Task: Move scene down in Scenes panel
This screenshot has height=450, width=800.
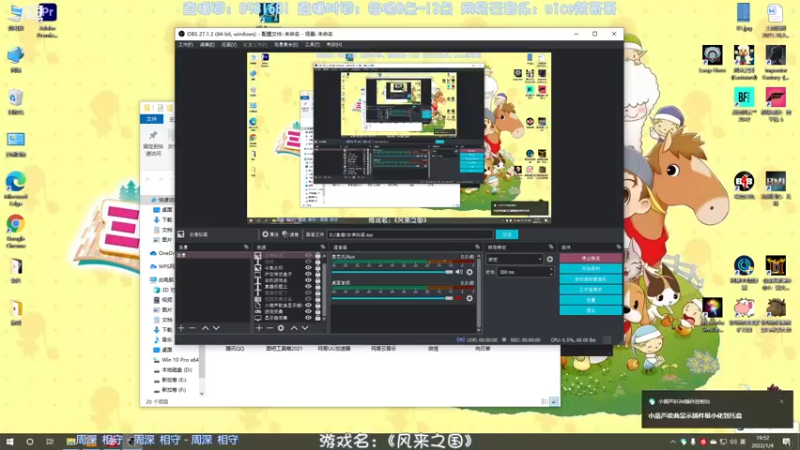Action: click(x=216, y=328)
